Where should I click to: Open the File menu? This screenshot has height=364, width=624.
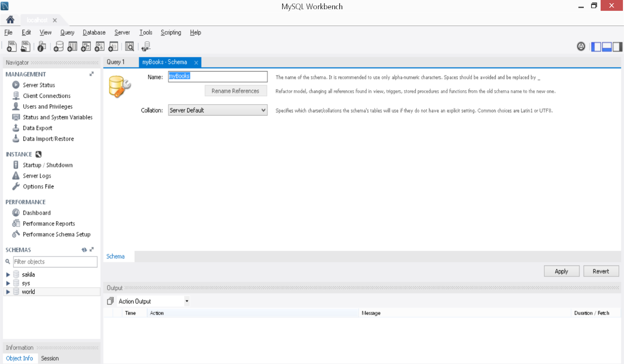click(x=8, y=33)
